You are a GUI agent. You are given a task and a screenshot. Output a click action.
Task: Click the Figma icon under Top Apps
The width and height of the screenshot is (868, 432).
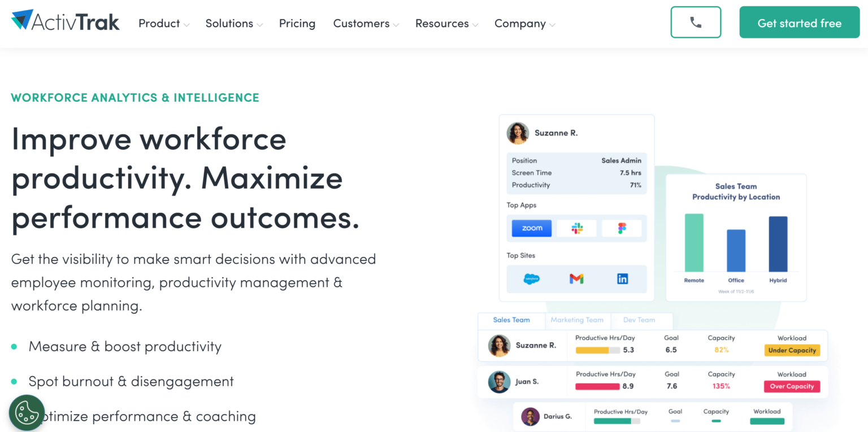click(x=622, y=228)
